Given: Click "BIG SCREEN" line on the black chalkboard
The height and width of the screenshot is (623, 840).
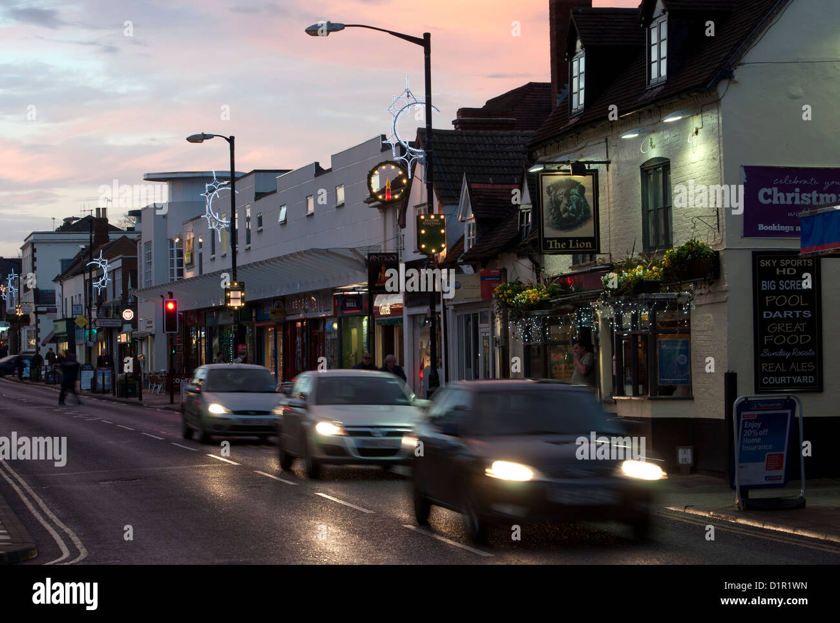Looking at the screenshot, I should coord(786,285).
